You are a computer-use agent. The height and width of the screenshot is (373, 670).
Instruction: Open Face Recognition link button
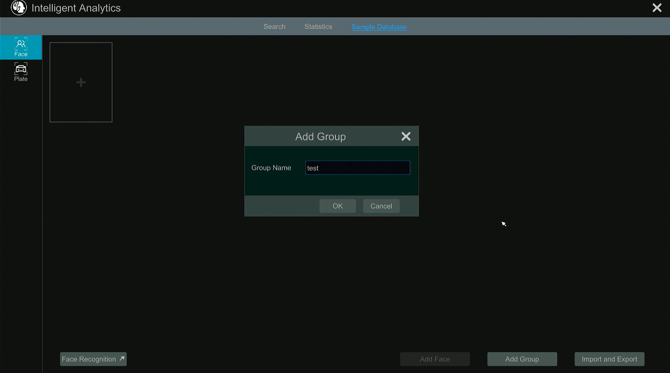coord(93,359)
